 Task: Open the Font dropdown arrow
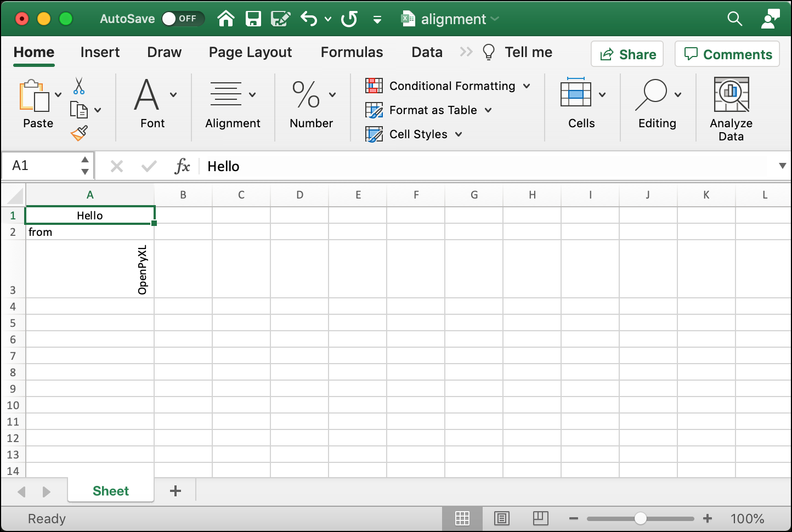pyautogui.click(x=173, y=94)
